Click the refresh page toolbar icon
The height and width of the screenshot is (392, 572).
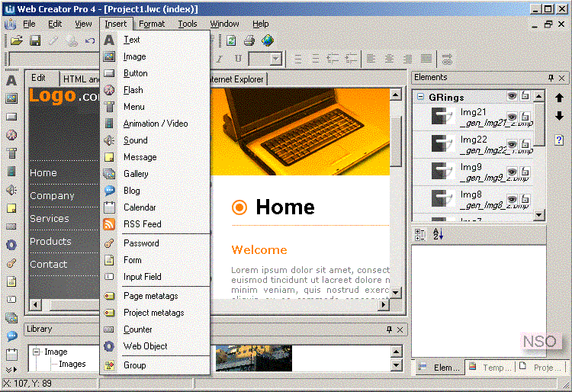[231, 40]
